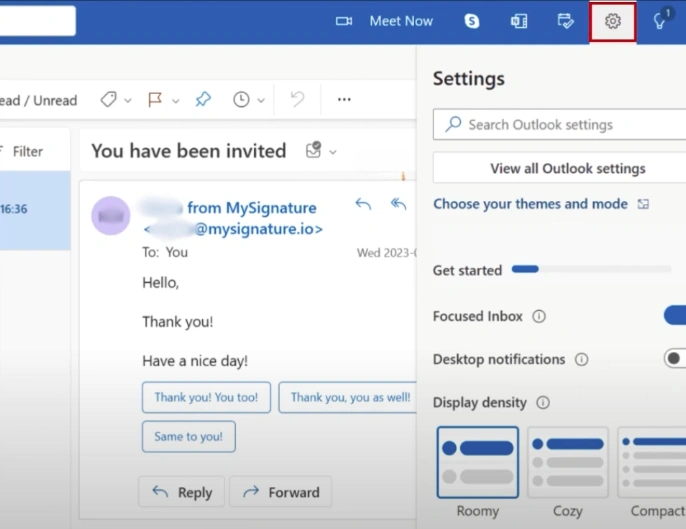Open the Tips lightbulb icon
Image resolution: width=686 pixels, height=529 pixels.
660,21
